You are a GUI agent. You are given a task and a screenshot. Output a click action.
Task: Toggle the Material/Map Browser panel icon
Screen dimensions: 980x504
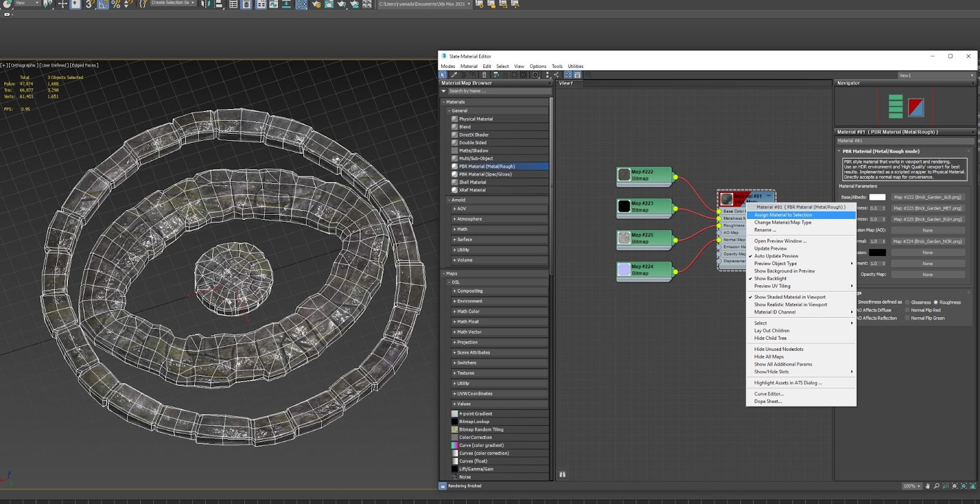[x=568, y=75]
